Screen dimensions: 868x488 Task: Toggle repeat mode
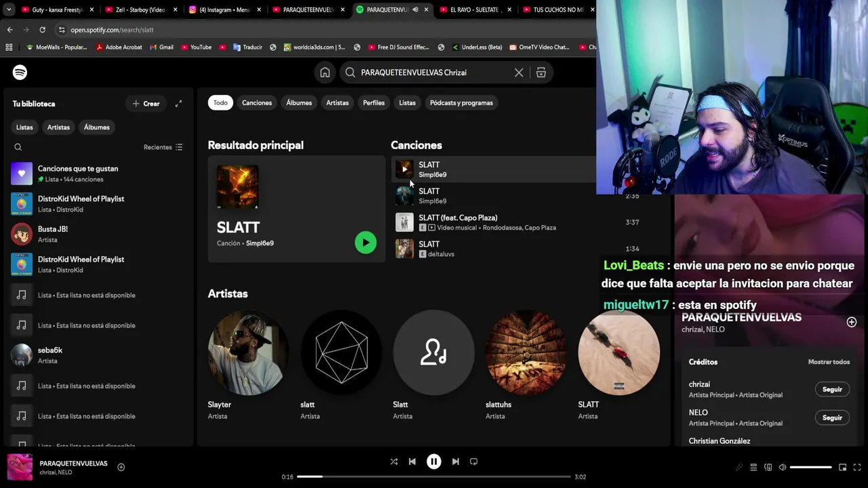pos(474,462)
